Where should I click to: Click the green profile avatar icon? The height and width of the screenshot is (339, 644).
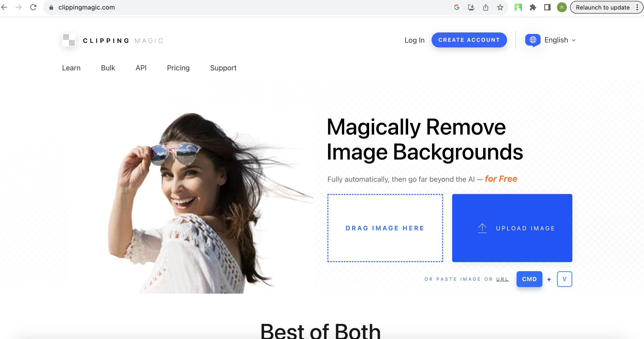click(x=562, y=7)
